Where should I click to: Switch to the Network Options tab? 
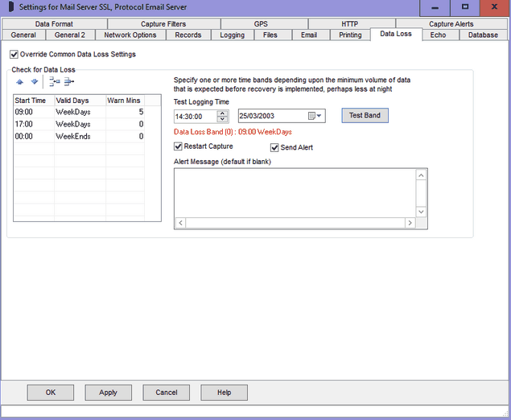[130, 35]
